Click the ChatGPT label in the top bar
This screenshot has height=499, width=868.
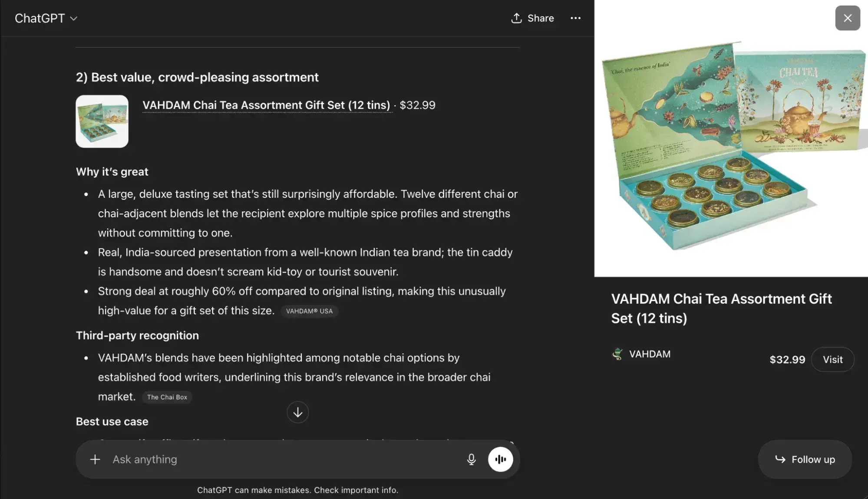[40, 18]
